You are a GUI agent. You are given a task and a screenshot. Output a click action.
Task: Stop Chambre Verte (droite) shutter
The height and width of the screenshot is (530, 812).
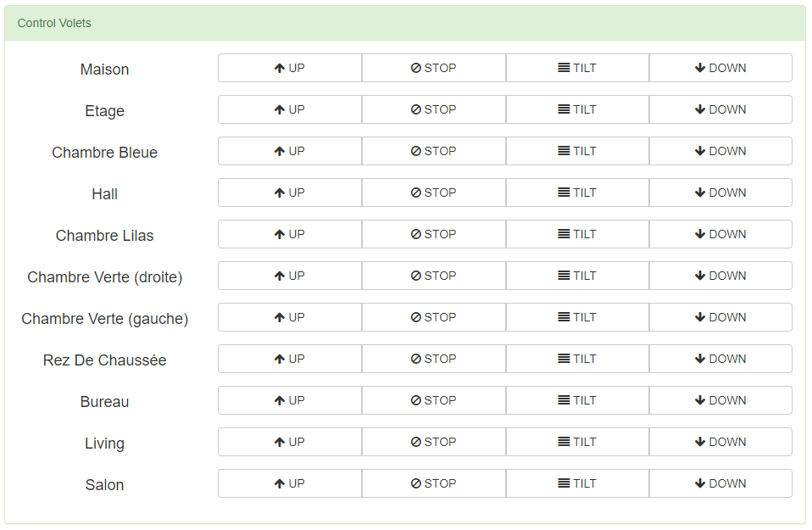click(433, 276)
